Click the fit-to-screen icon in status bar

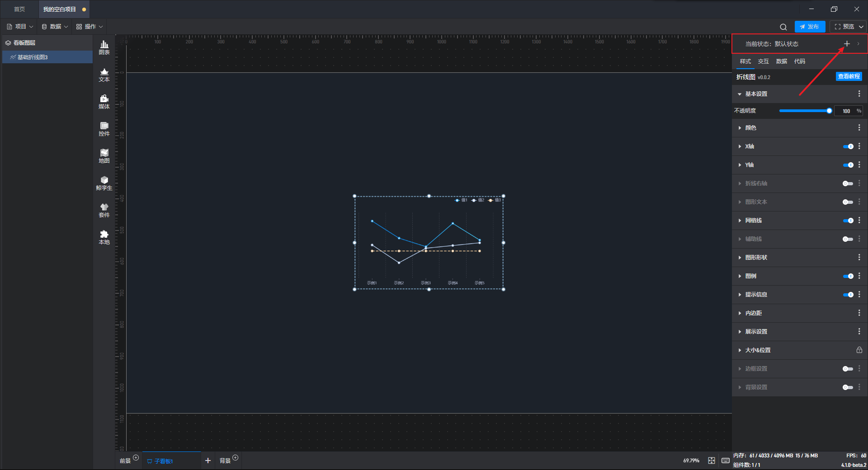click(x=712, y=461)
